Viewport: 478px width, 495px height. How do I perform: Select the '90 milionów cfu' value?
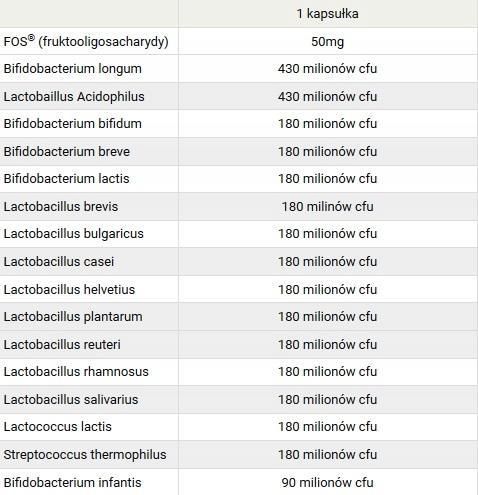(327, 483)
